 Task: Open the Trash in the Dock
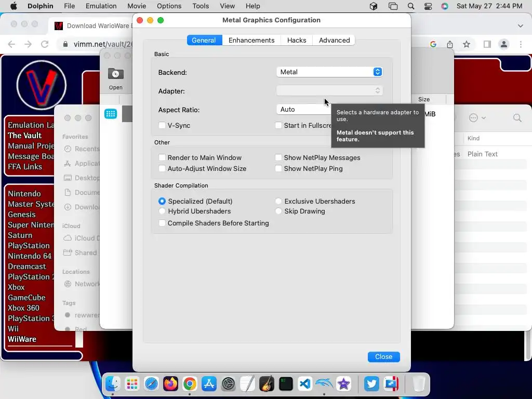point(419,384)
